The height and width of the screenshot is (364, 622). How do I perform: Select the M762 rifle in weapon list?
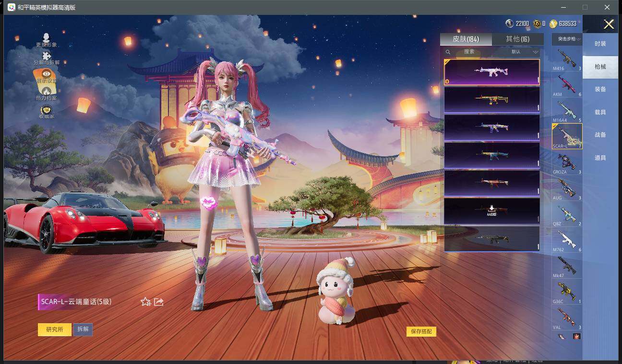point(567,240)
